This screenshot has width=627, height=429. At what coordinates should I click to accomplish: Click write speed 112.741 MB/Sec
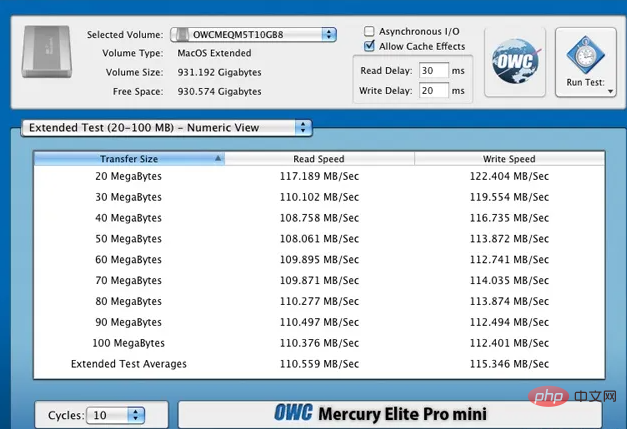[509, 259]
